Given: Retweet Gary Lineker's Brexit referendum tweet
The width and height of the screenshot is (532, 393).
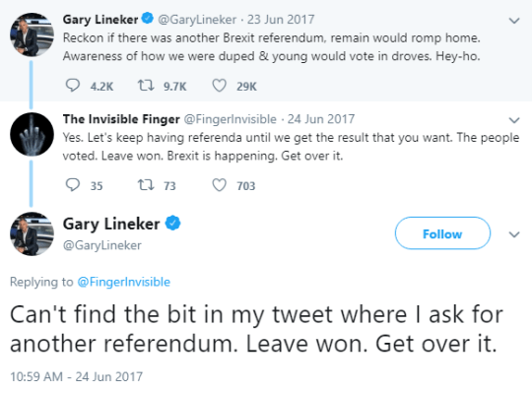Looking at the screenshot, I should [x=146, y=86].
